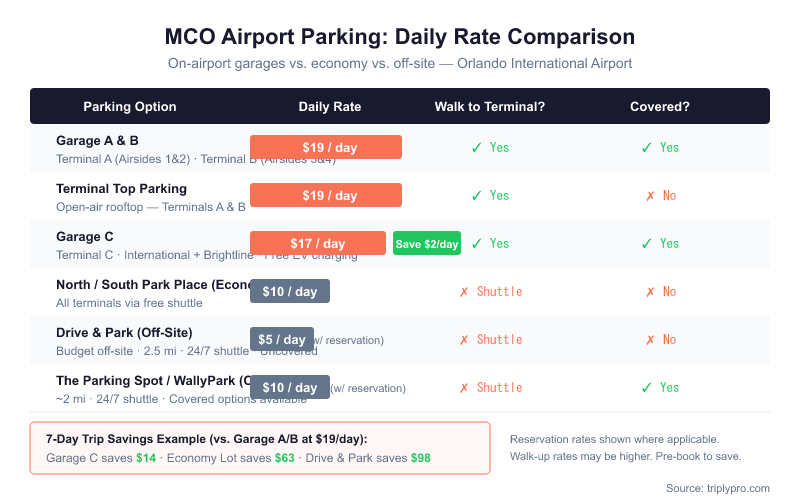The height and width of the screenshot is (500, 800).
Task: Click the $98 Drive & Park savings figure
Action: [421, 458]
